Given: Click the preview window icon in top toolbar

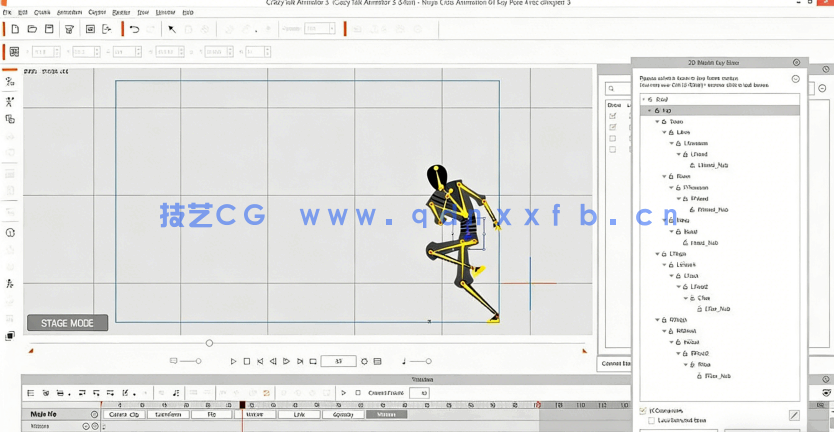Looking at the screenshot, I should pyautogui.click(x=90, y=29).
